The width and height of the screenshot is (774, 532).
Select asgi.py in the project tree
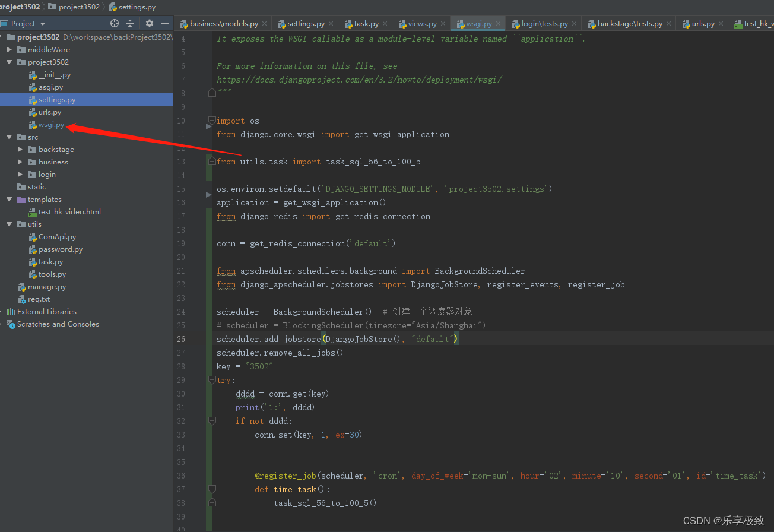pyautogui.click(x=51, y=87)
